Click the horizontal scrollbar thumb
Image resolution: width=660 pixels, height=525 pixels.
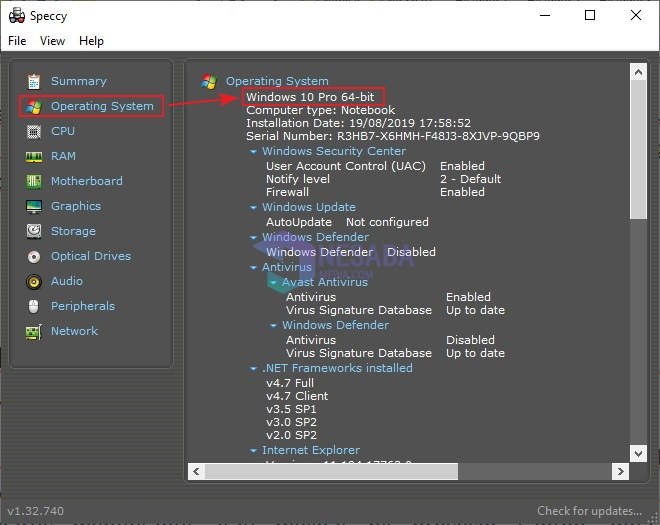click(x=331, y=472)
